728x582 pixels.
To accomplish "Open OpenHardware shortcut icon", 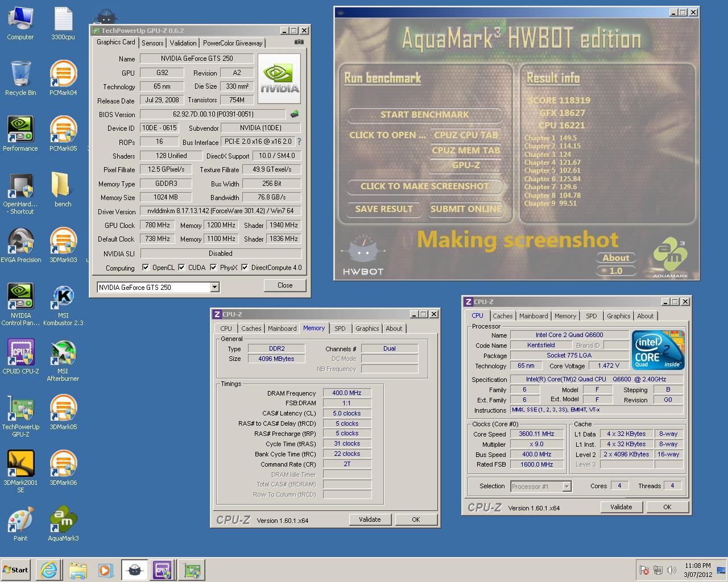I will (20, 193).
